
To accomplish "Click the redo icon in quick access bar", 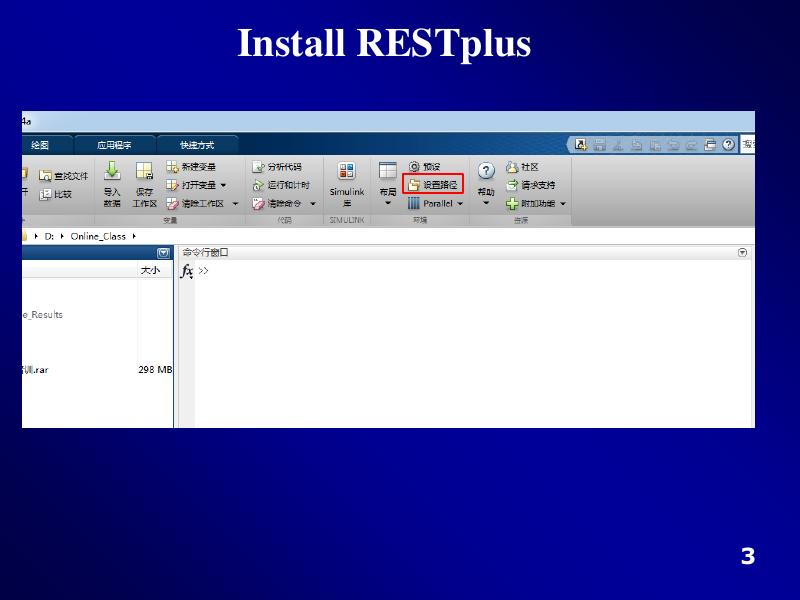I will pyautogui.click(x=691, y=145).
